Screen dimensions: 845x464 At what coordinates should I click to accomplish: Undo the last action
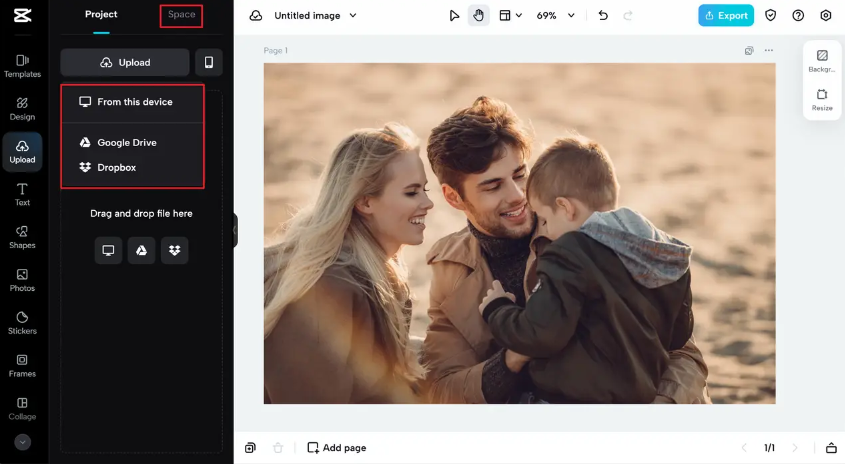[603, 16]
